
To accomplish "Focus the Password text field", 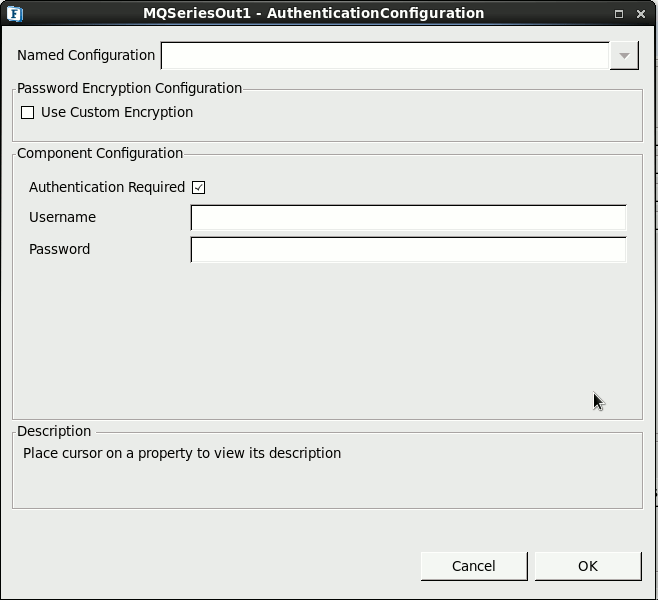I will pos(408,250).
